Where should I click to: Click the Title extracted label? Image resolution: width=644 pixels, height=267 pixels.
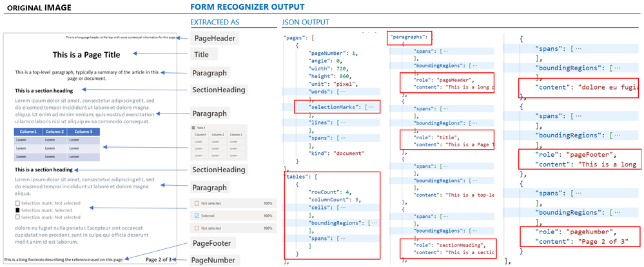click(204, 54)
